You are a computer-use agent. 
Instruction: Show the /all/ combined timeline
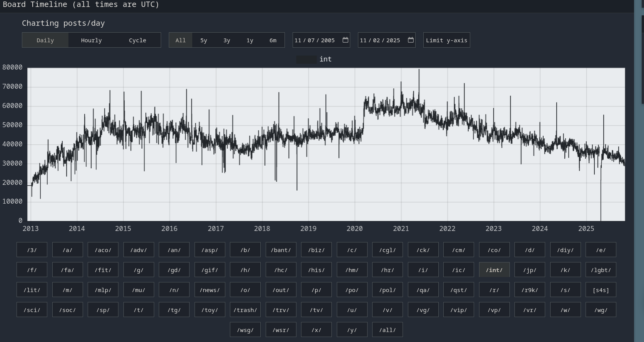click(388, 330)
